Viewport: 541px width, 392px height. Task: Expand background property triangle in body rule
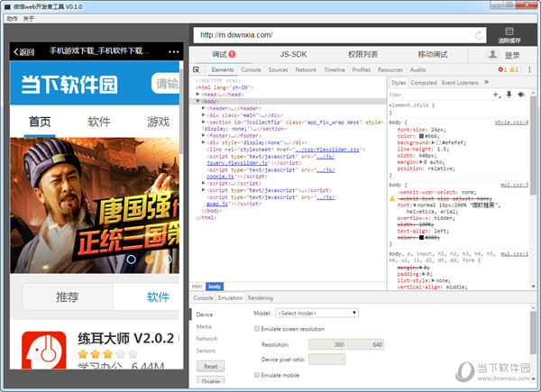(x=433, y=142)
